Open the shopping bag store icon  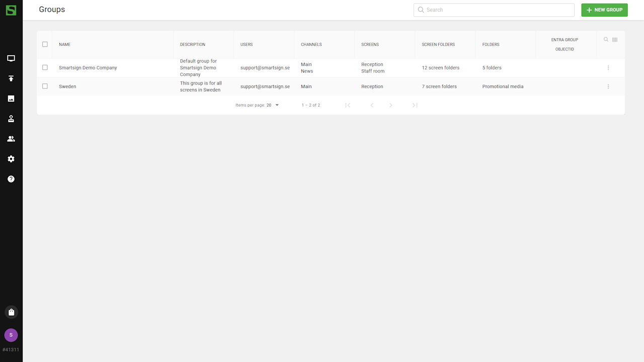click(x=11, y=312)
